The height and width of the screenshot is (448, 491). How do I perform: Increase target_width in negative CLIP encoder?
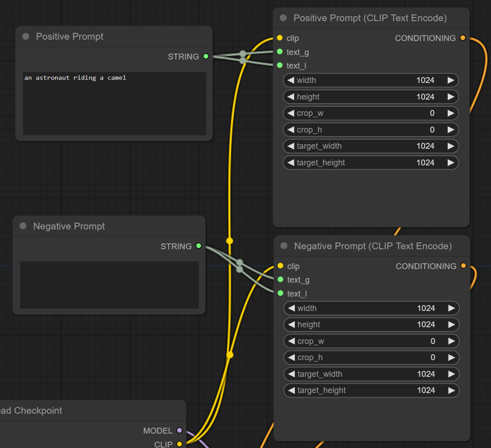pyautogui.click(x=451, y=374)
